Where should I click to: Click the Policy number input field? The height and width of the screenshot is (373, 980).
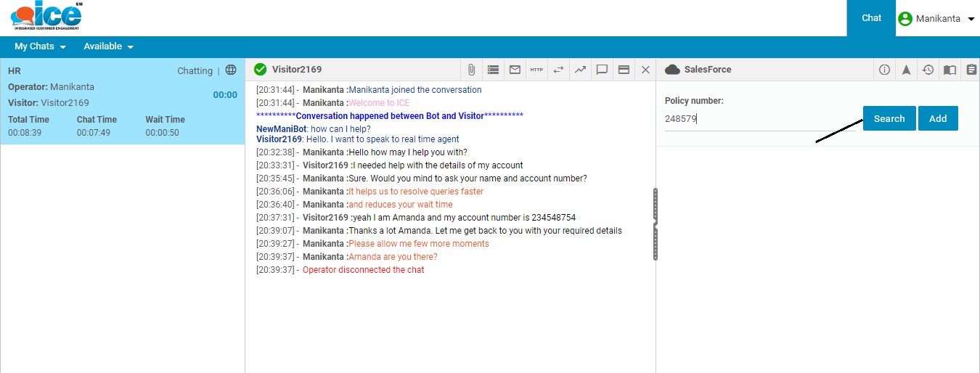(759, 119)
